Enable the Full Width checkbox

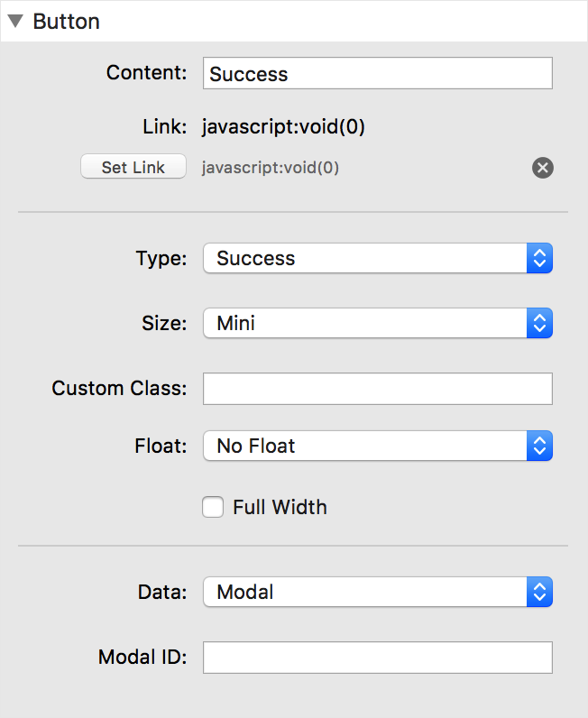tap(213, 507)
